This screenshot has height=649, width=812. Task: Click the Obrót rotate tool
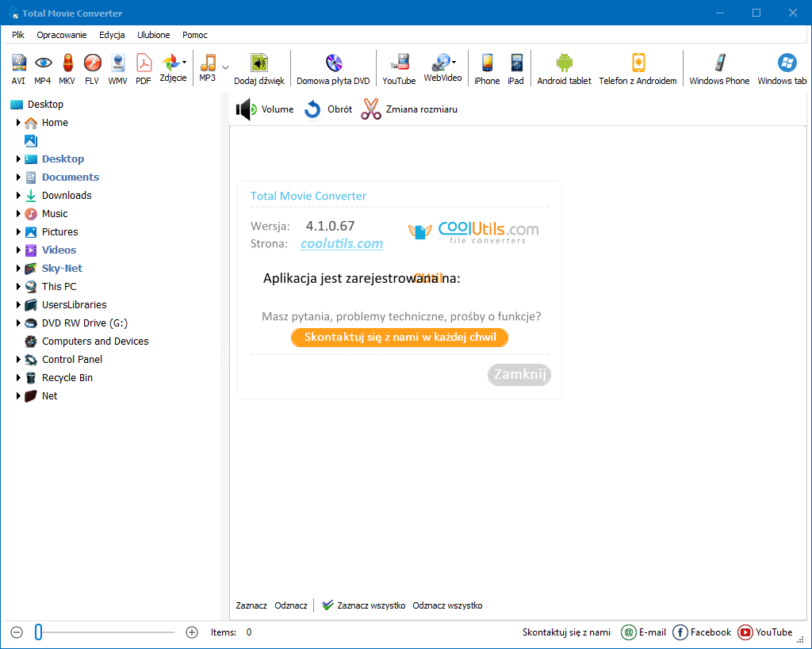pos(327,109)
